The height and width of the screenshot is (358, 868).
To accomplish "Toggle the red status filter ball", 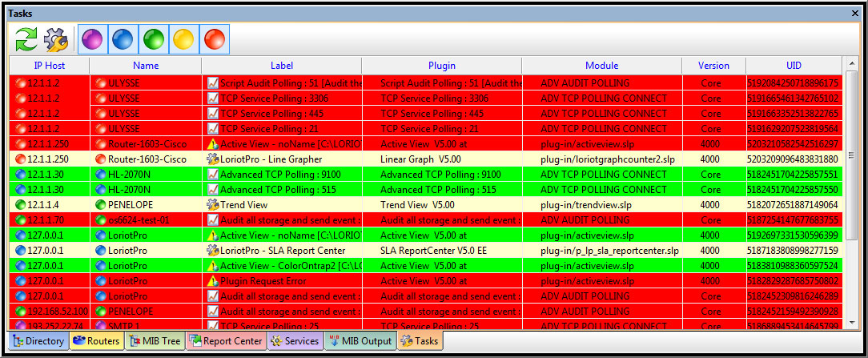I will coord(215,39).
